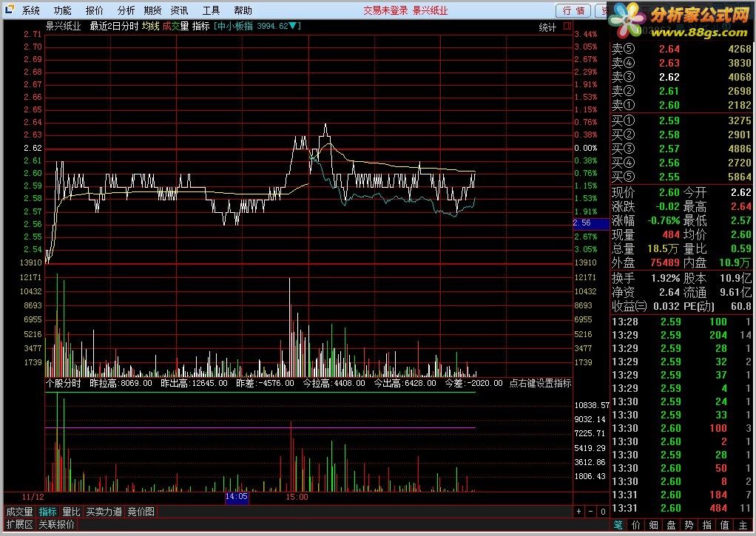Switch to the 量比 bottom tab

[71, 512]
